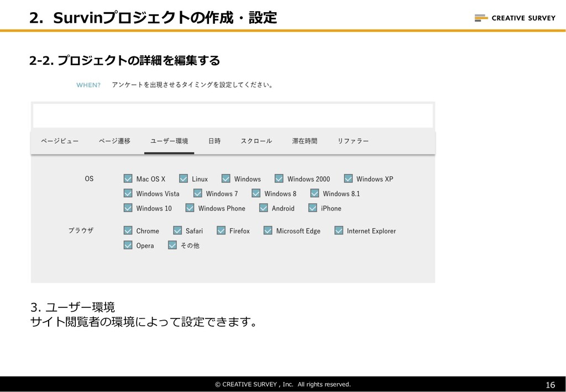Toggle the Microsoft Edge checkbox

[x=268, y=231]
